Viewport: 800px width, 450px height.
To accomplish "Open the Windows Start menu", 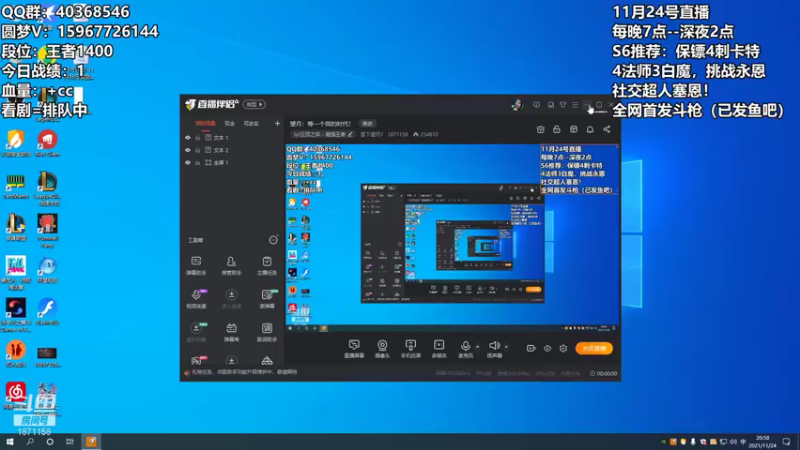I will tap(10, 441).
